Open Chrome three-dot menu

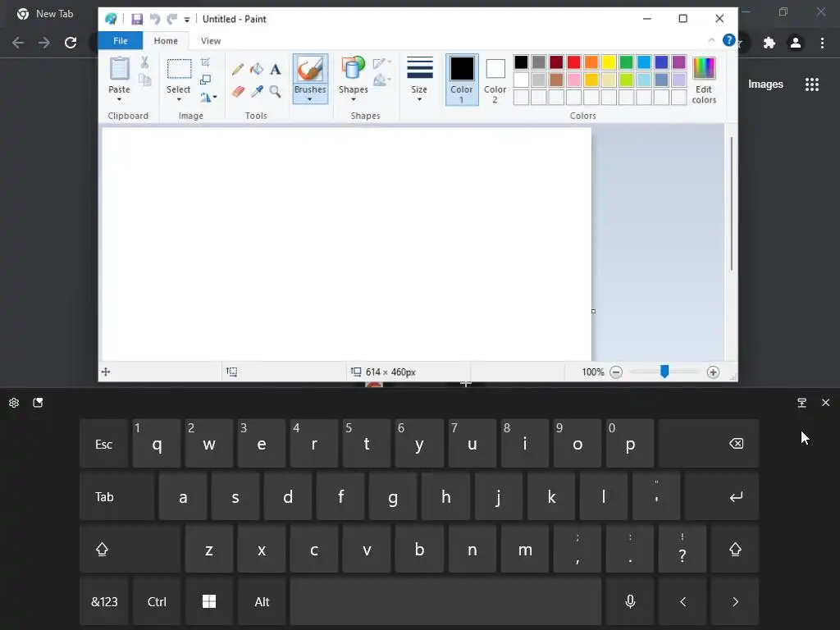point(822,43)
